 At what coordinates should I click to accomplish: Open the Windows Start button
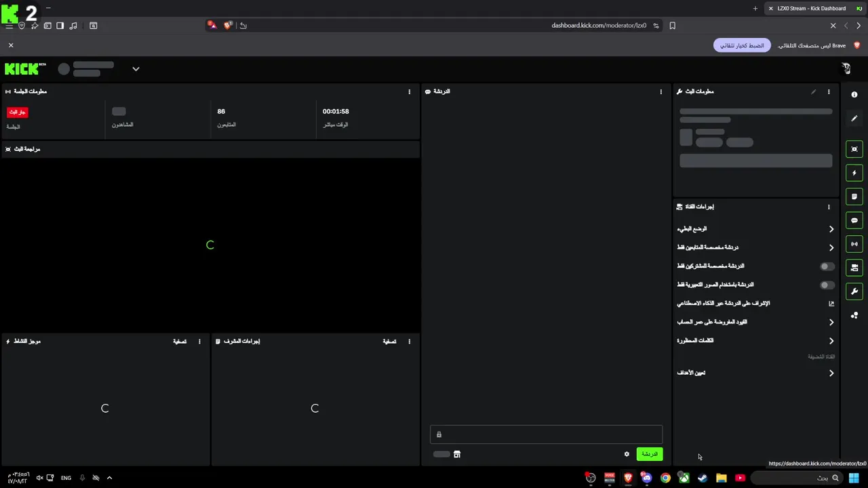tap(854, 478)
